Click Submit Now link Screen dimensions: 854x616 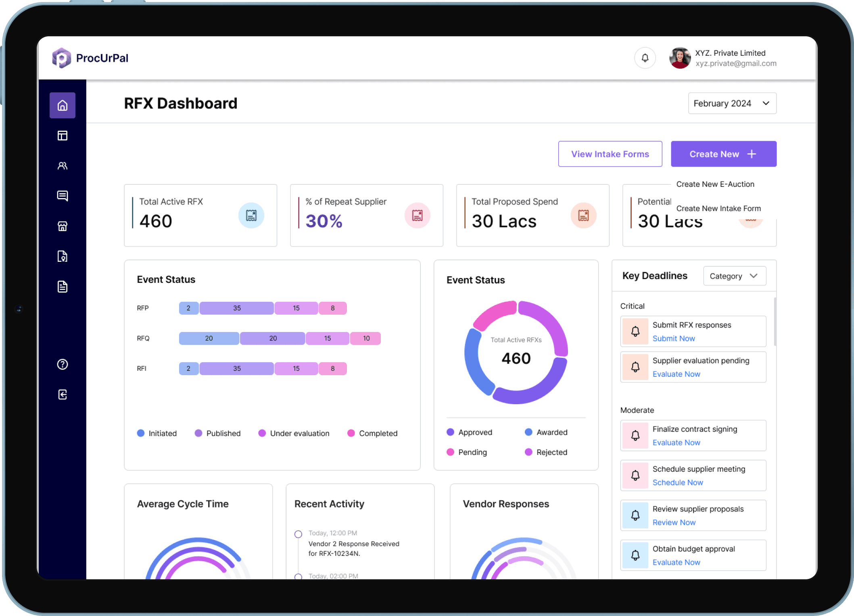point(673,338)
